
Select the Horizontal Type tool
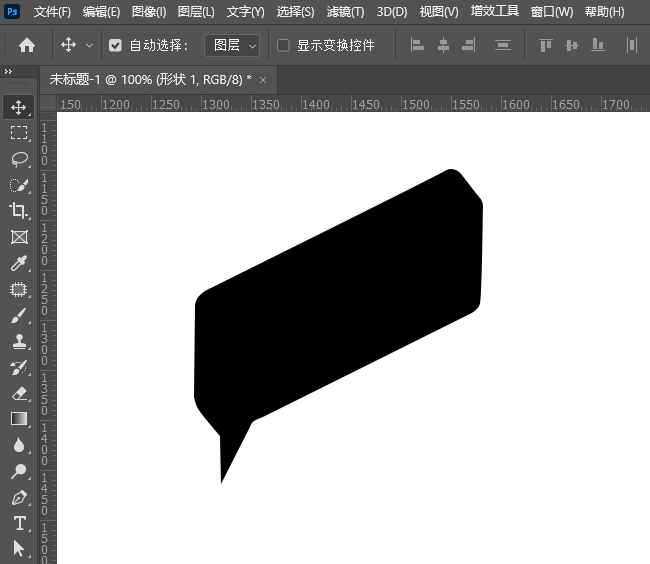pos(19,523)
